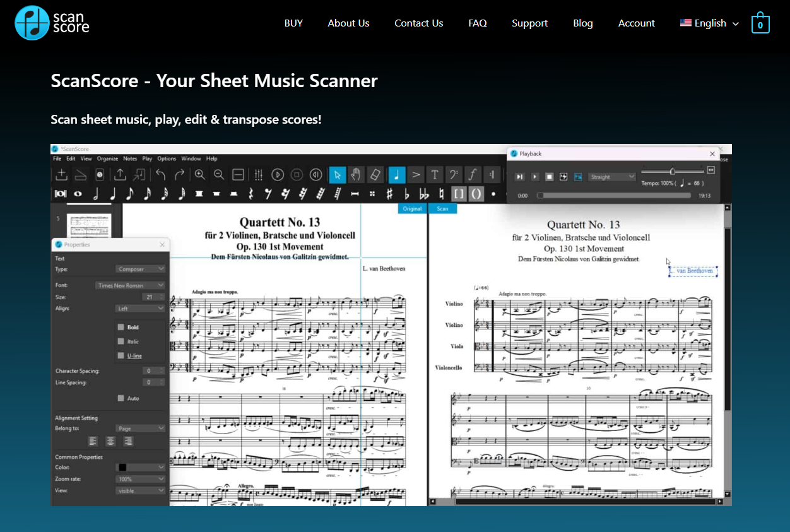The height and width of the screenshot is (532, 790).
Task: Open the Type dropdown showing Composer
Action: click(x=140, y=269)
